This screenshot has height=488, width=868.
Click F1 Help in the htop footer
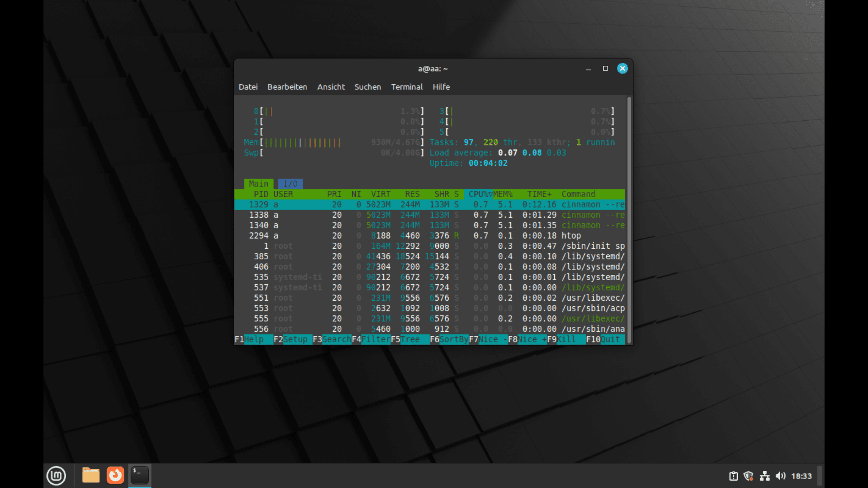[x=254, y=339]
